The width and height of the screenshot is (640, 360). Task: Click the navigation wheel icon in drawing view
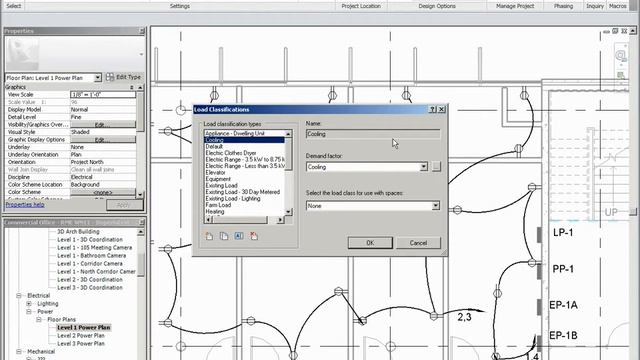[x=620, y=55]
